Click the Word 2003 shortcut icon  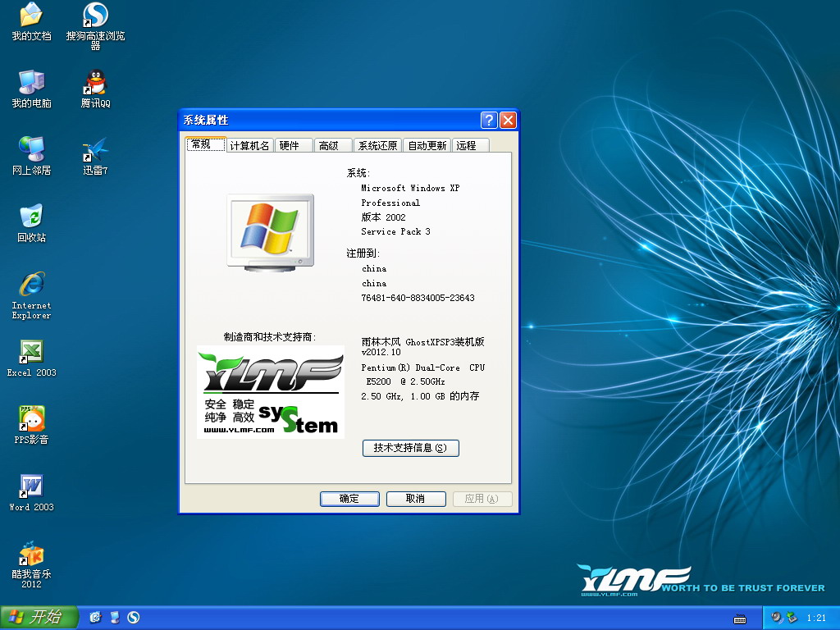click(x=31, y=486)
